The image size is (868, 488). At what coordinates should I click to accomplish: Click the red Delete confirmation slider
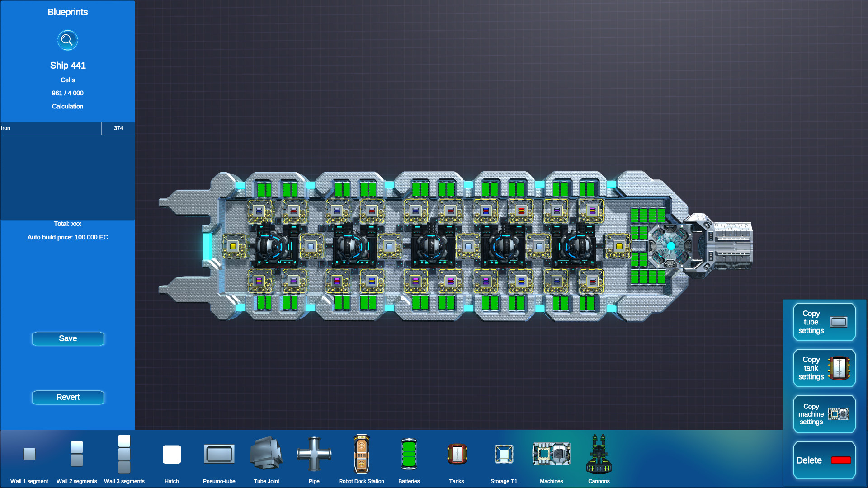pos(842,460)
